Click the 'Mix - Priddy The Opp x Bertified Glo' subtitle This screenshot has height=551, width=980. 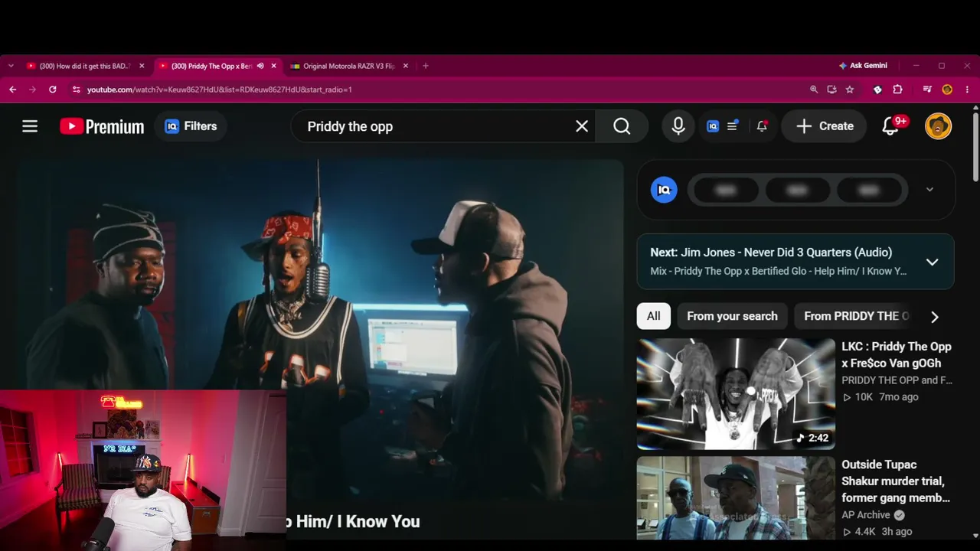tap(778, 271)
